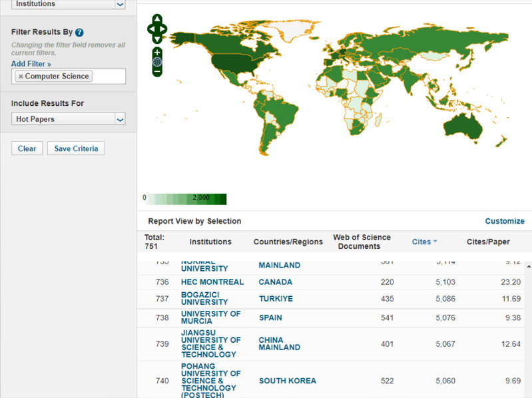Sort by the Cites column header
Image resolution: width=532 pixels, height=398 pixels.
pyautogui.click(x=421, y=242)
